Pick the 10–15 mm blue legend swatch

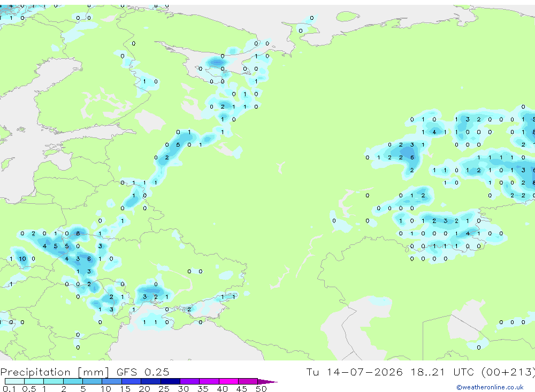[x=112, y=381]
